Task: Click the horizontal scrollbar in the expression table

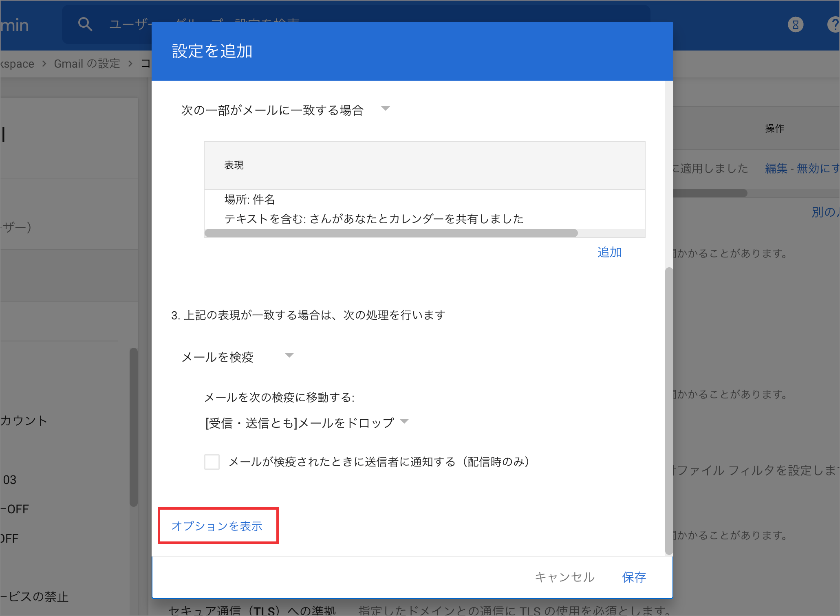Action: pyautogui.click(x=391, y=233)
